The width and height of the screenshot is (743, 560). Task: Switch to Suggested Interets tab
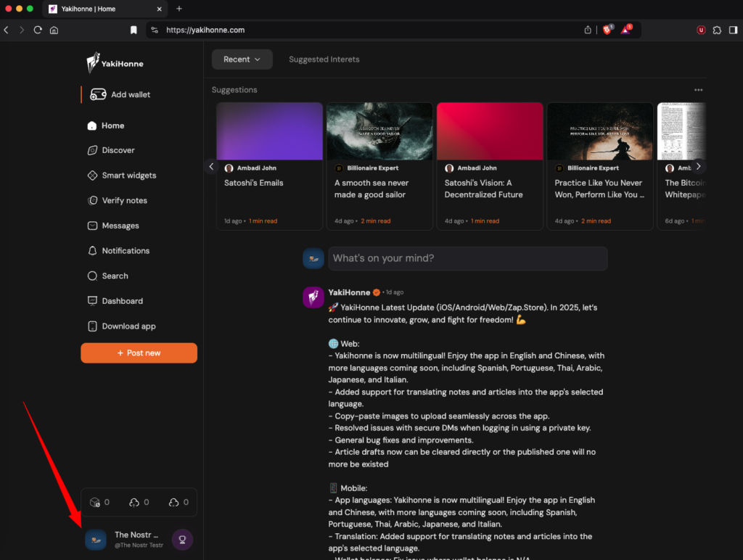(x=324, y=59)
